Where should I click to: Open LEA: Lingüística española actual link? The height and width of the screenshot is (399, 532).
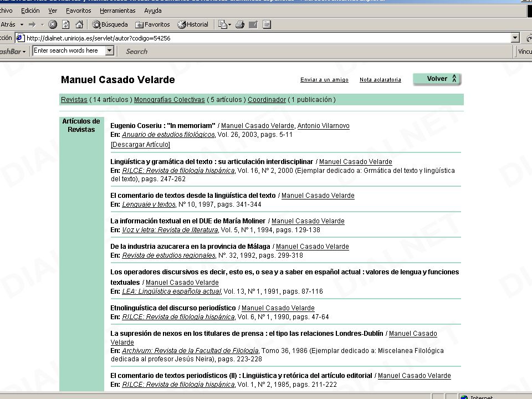pos(171,291)
